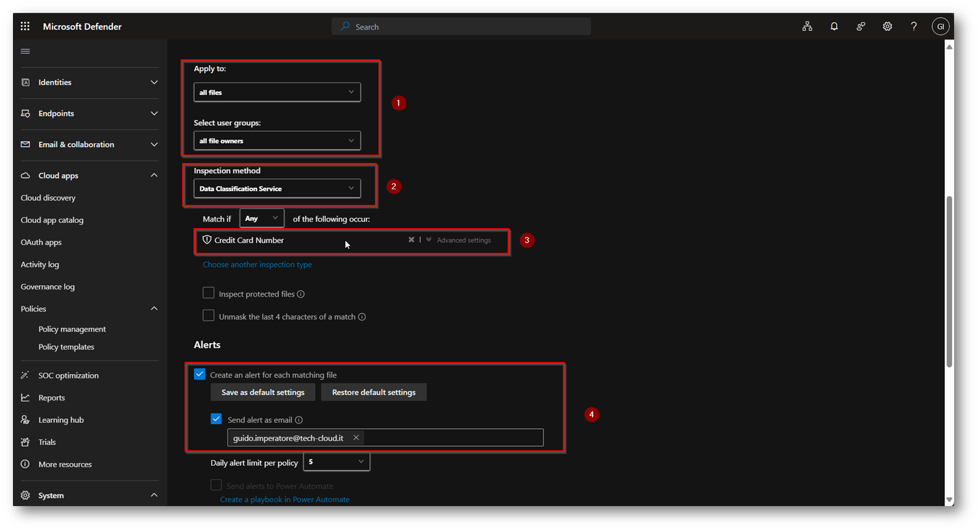
Task: Click the Reports chart icon
Action: point(25,397)
